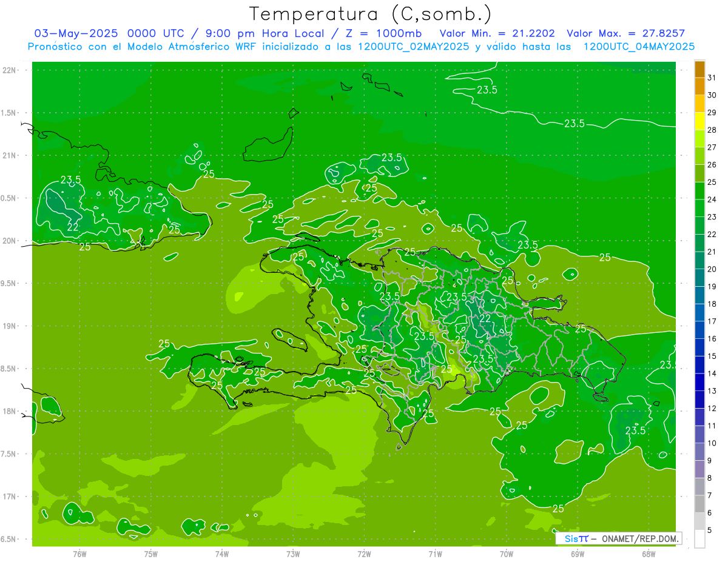Screen dimensions: 728x562
Task: Click the "75W" longitude axis label
Action: [151, 554]
